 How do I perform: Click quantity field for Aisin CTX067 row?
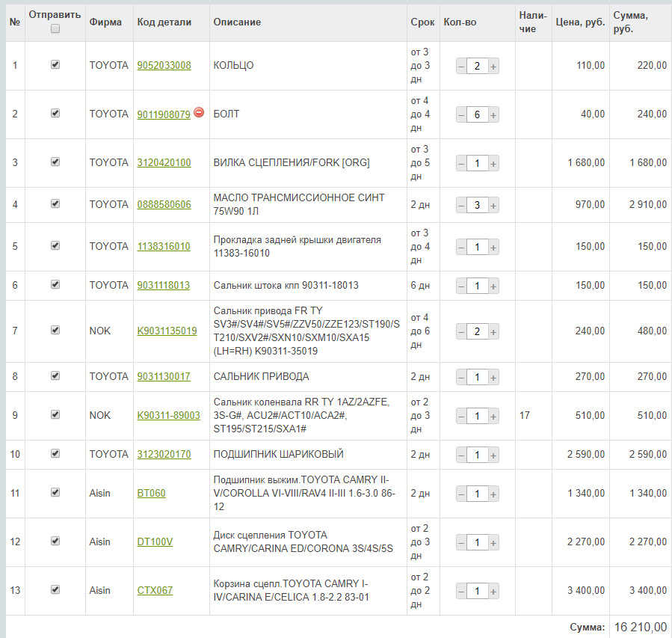coord(477,592)
